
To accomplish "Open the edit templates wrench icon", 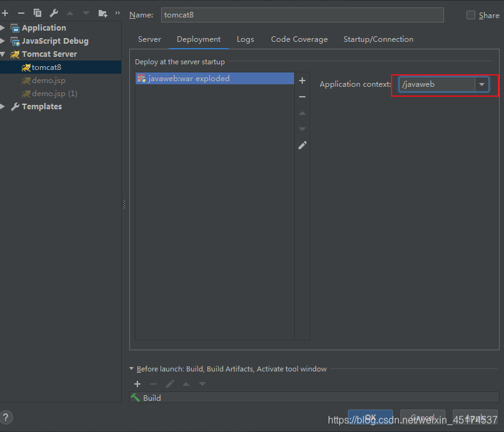I will (54, 13).
